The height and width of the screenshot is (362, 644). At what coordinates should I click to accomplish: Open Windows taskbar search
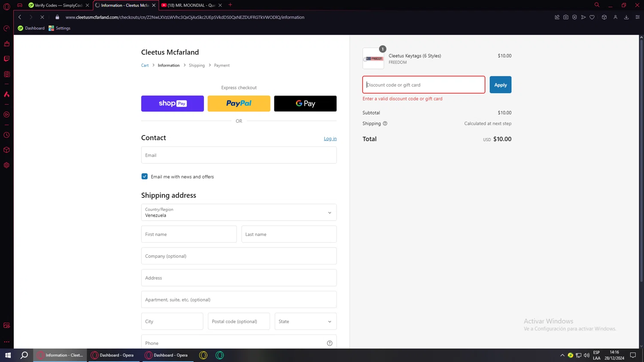tap(24, 355)
